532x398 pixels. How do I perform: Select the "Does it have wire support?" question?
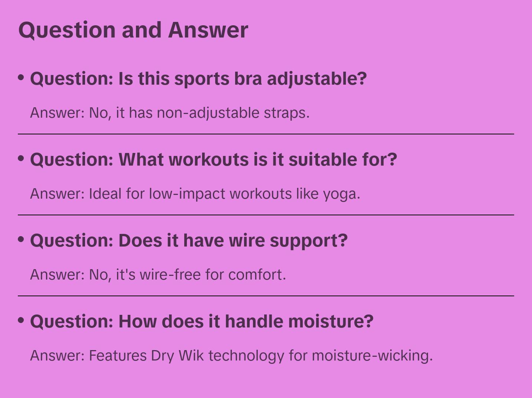tap(189, 241)
